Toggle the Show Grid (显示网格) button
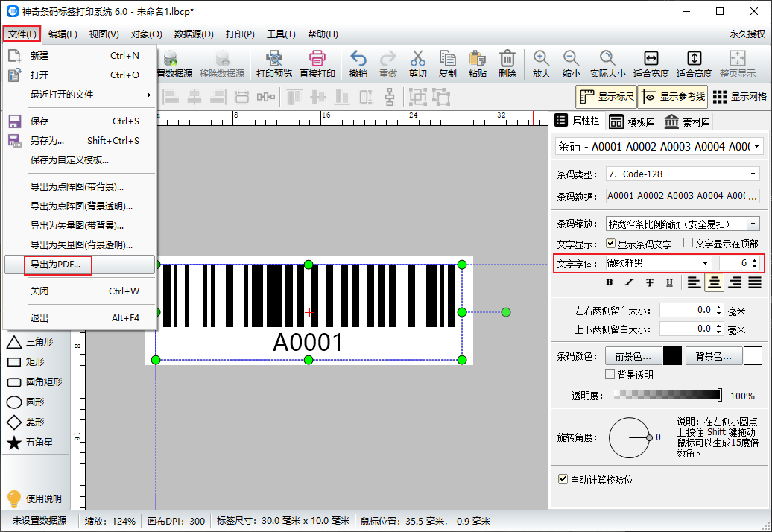 point(739,96)
